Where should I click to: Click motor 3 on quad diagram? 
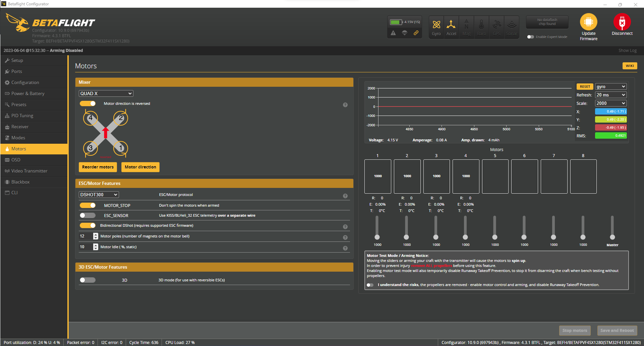(x=91, y=148)
